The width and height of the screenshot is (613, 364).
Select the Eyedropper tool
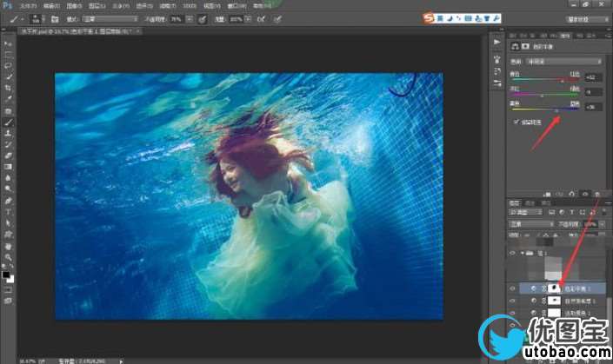(8, 99)
